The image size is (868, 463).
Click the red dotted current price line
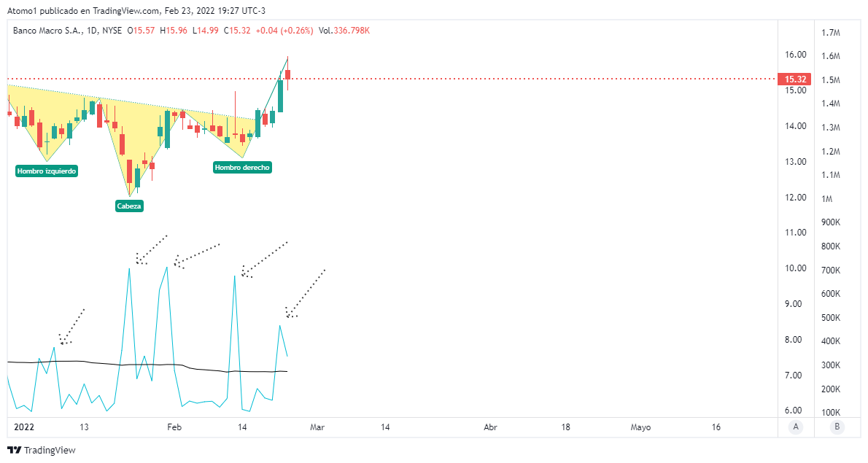[511, 79]
